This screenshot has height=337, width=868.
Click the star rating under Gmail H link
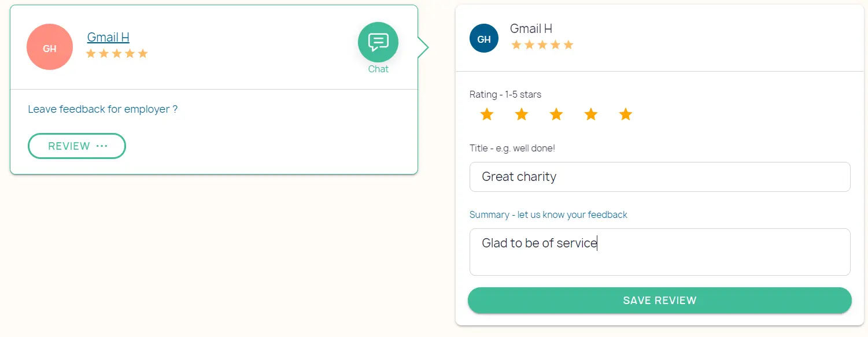pyautogui.click(x=117, y=54)
